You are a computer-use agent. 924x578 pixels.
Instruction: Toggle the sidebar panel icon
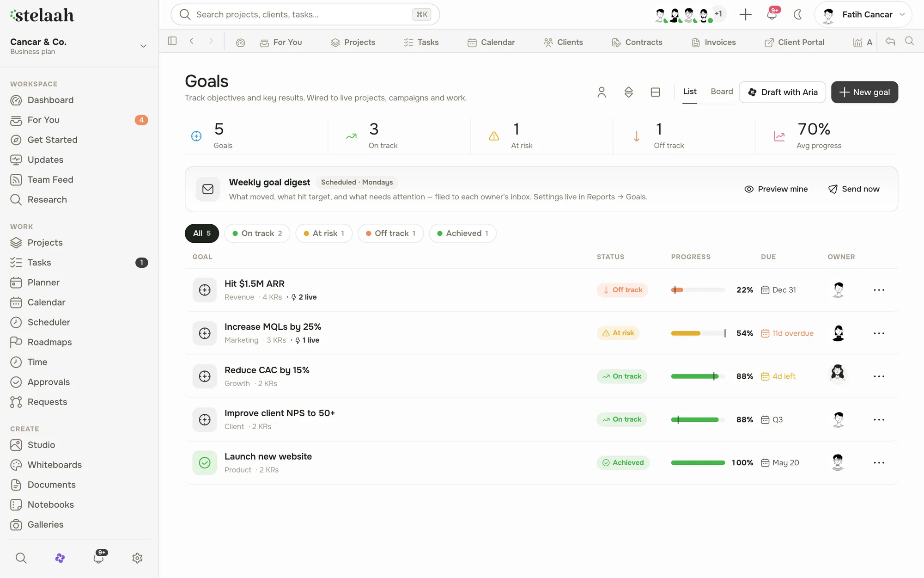coord(172,41)
